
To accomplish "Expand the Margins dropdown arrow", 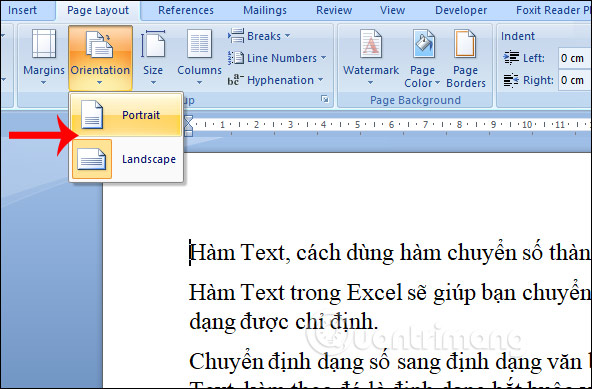I will coord(43,82).
